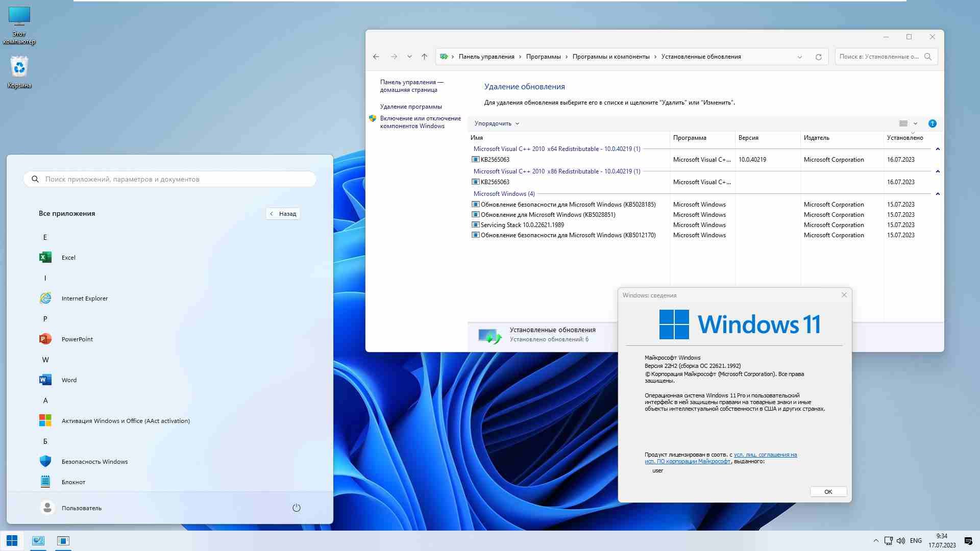The width and height of the screenshot is (980, 551).
Task: Collapse Visual C++ 2010 x64 group
Action: [x=938, y=149]
